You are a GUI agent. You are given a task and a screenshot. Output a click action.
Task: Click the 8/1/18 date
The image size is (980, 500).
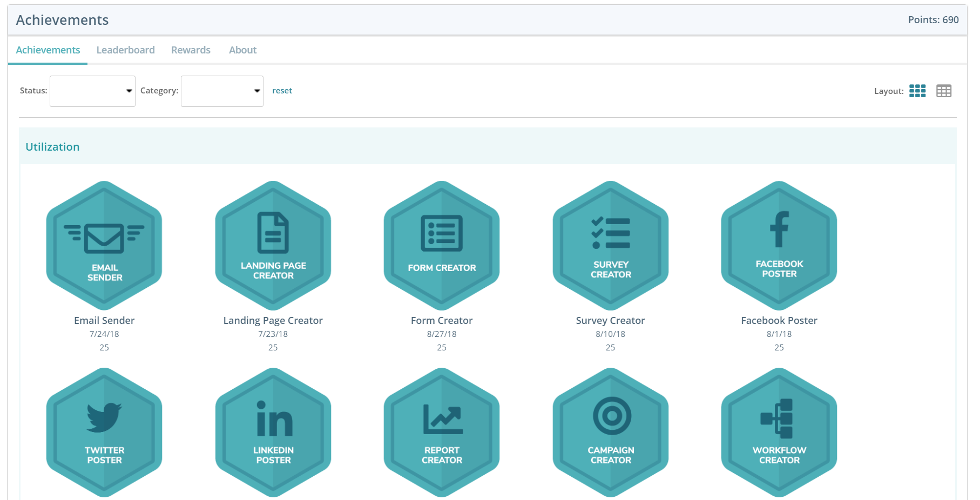point(779,334)
